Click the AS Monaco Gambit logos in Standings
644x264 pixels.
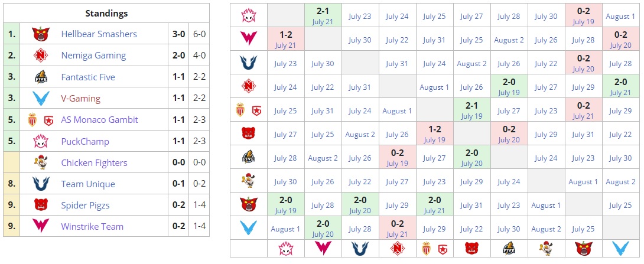point(40,120)
